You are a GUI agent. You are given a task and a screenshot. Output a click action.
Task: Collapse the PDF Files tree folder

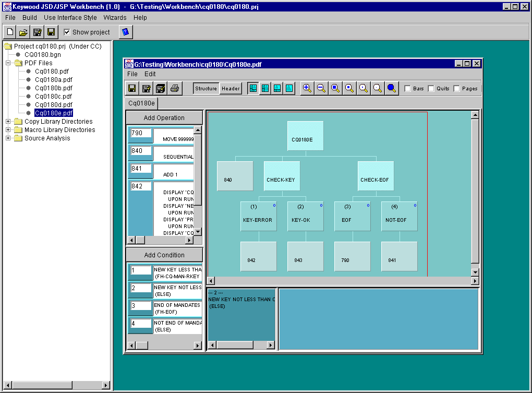[8, 63]
